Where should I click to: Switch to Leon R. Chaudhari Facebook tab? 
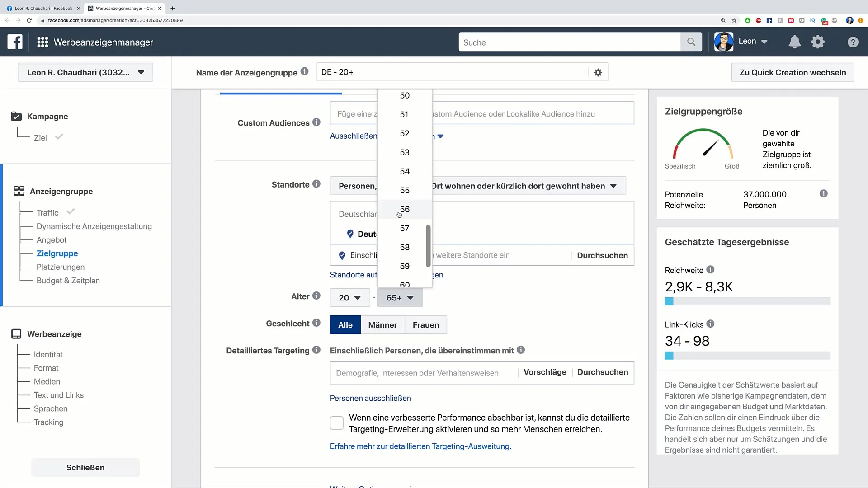[x=43, y=8]
